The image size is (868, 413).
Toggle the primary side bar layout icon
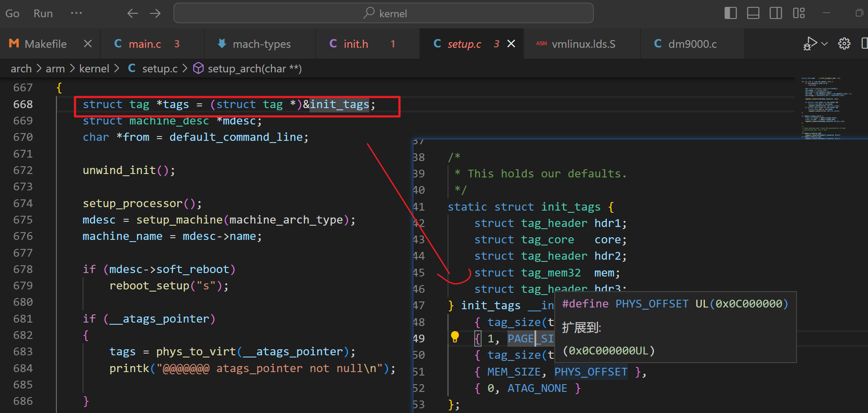[x=731, y=13]
